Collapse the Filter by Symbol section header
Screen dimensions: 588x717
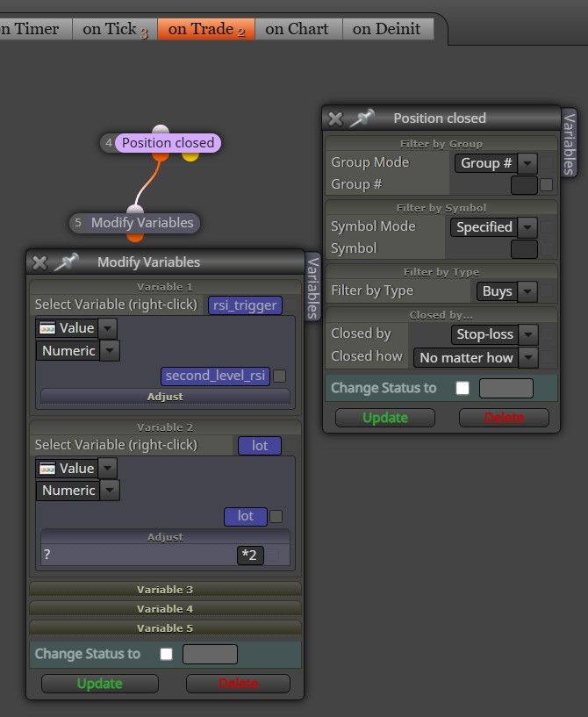click(x=441, y=208)
